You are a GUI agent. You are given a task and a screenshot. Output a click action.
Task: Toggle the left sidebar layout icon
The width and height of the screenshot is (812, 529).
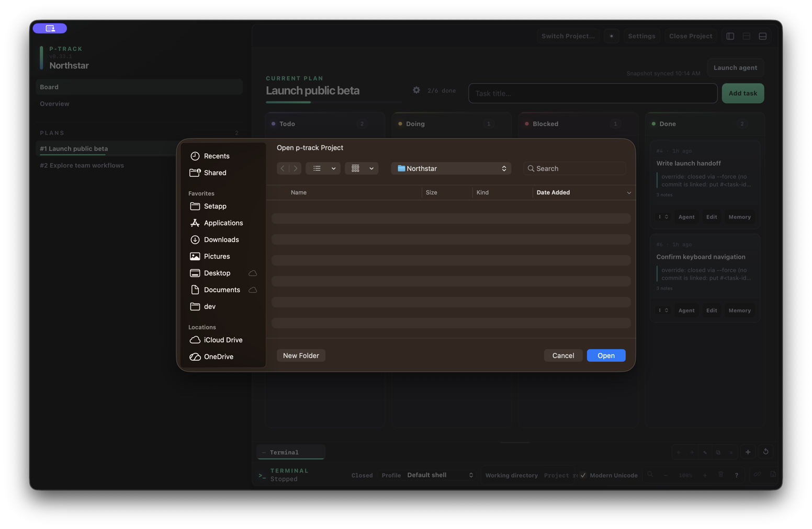point(730,36)
